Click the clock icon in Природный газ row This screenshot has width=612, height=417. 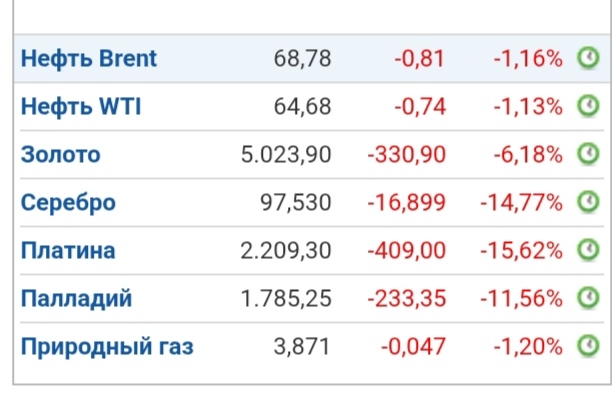click(588, 346)
